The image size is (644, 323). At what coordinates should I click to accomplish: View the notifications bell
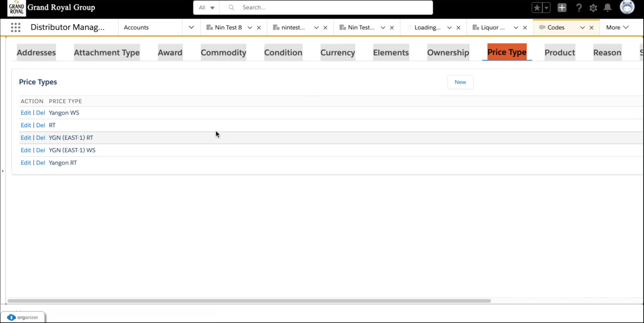pyautogui.click(x=608, y=8)
